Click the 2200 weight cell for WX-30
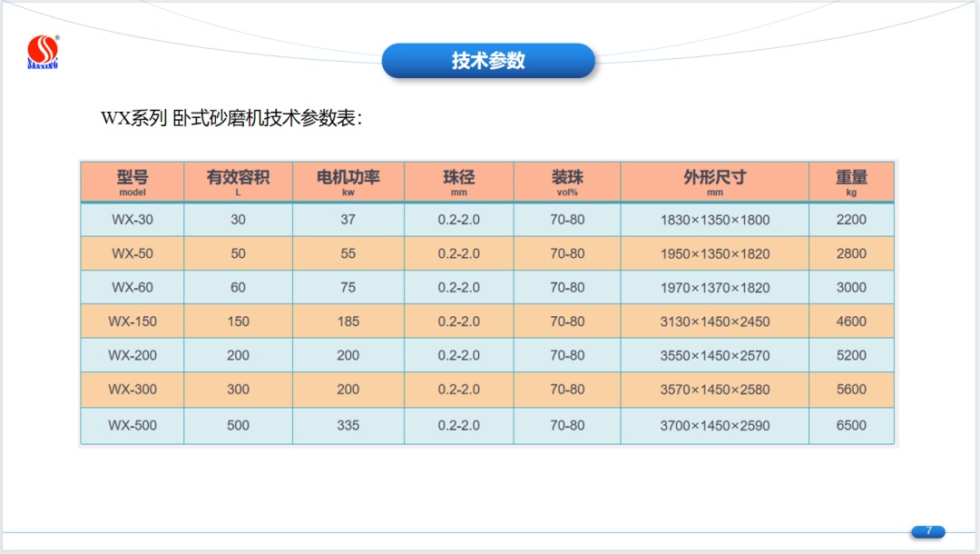Image resolution: width=980 pixels, height=554 pixels. (851, 220)
